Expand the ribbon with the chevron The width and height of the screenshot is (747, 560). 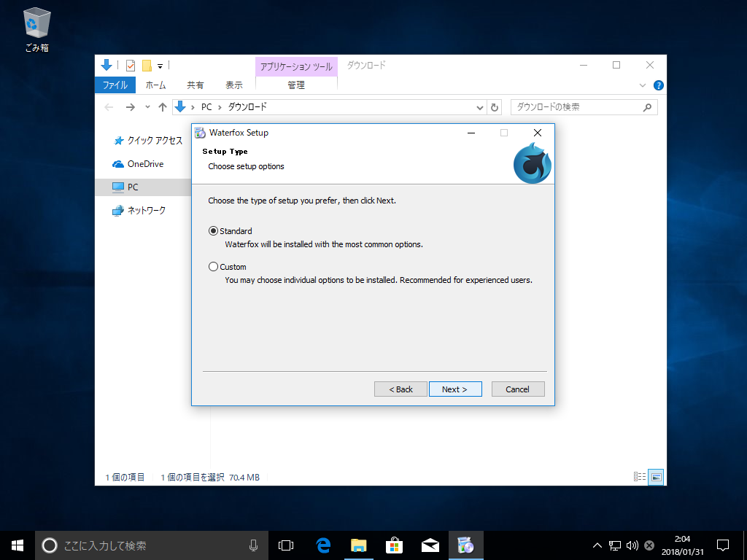pos(642,86)
